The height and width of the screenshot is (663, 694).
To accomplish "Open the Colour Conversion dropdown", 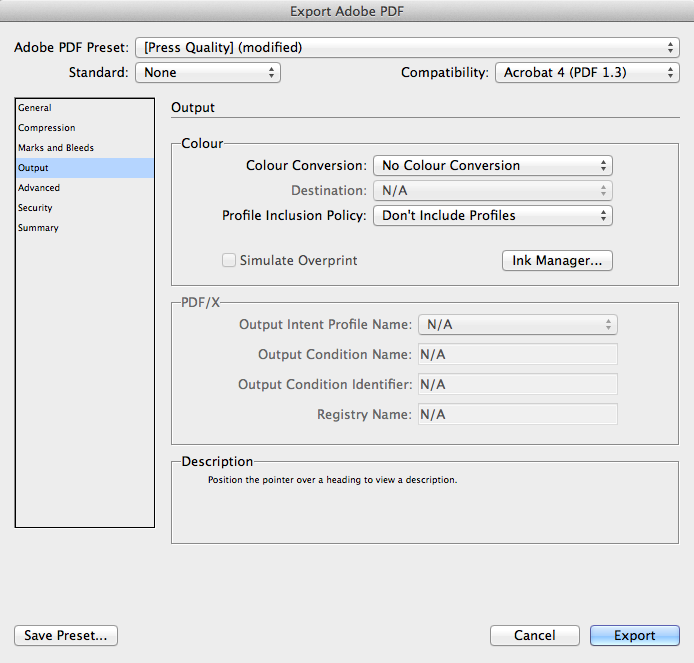I will pos(493,166).
